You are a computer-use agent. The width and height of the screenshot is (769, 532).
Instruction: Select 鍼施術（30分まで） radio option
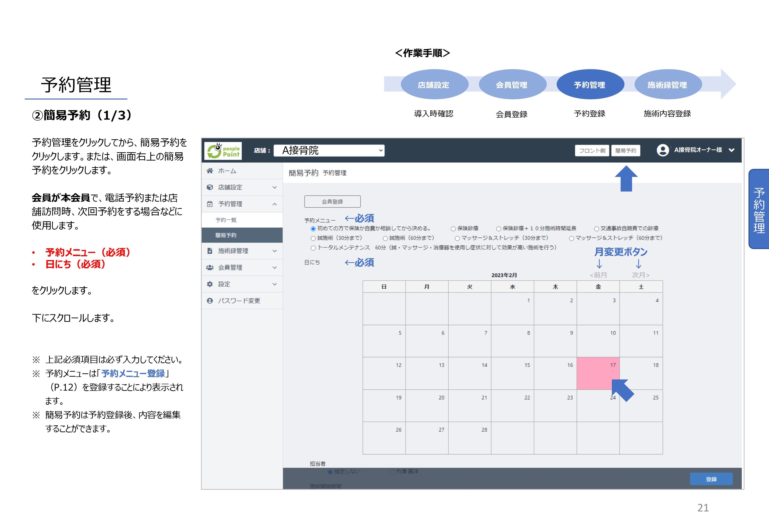point(313,238)
